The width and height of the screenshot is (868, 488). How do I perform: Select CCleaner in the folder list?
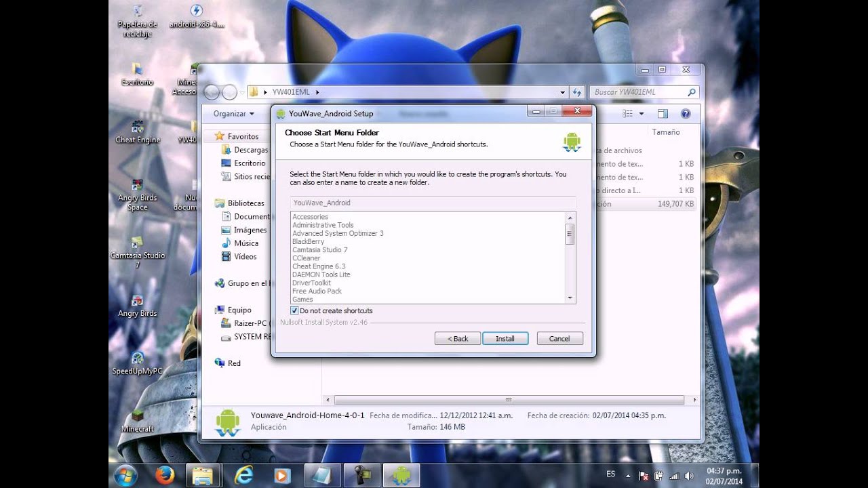[x=306, y=258]
